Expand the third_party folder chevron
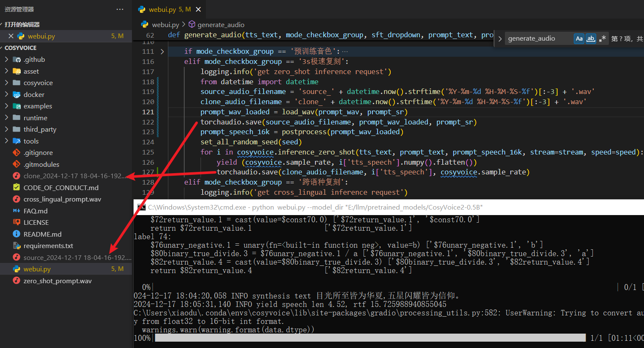Viewport: 644px width, 348px height. [6, 130]
